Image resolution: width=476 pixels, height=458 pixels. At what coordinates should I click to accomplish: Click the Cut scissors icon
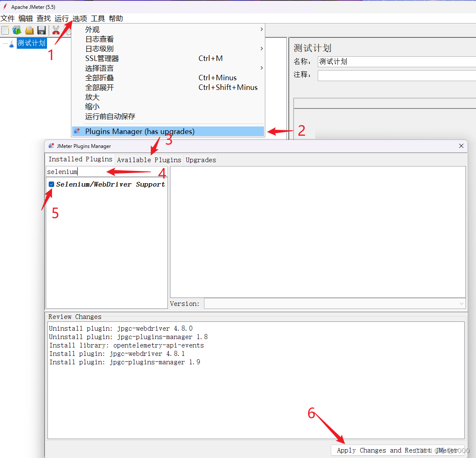(x=56, y=30)
